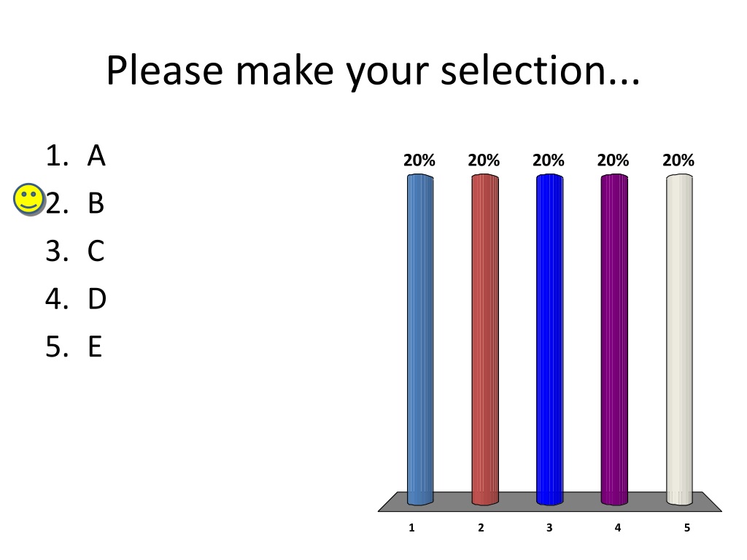The width and height of the screenshot is (747, 560).
Task: Click the steel blue first chart bar
Action: pyautogui.click(x=420, y=340)
